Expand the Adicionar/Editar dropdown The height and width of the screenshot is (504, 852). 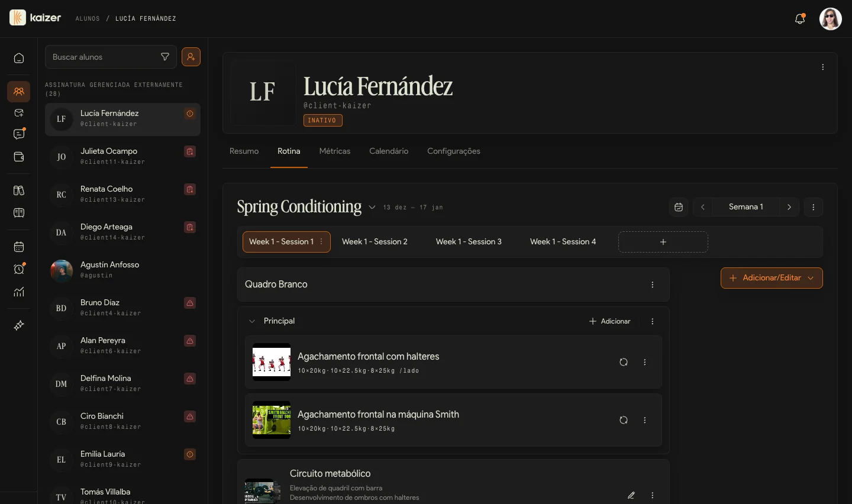click(x=772, y=278)
